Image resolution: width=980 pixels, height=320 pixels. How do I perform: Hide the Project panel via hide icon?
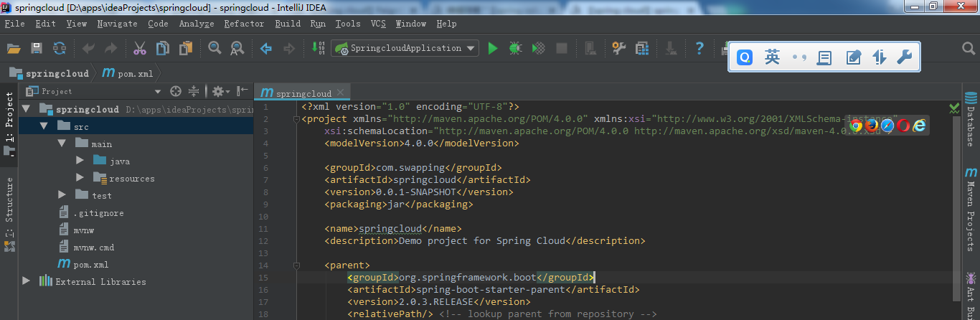242,91
